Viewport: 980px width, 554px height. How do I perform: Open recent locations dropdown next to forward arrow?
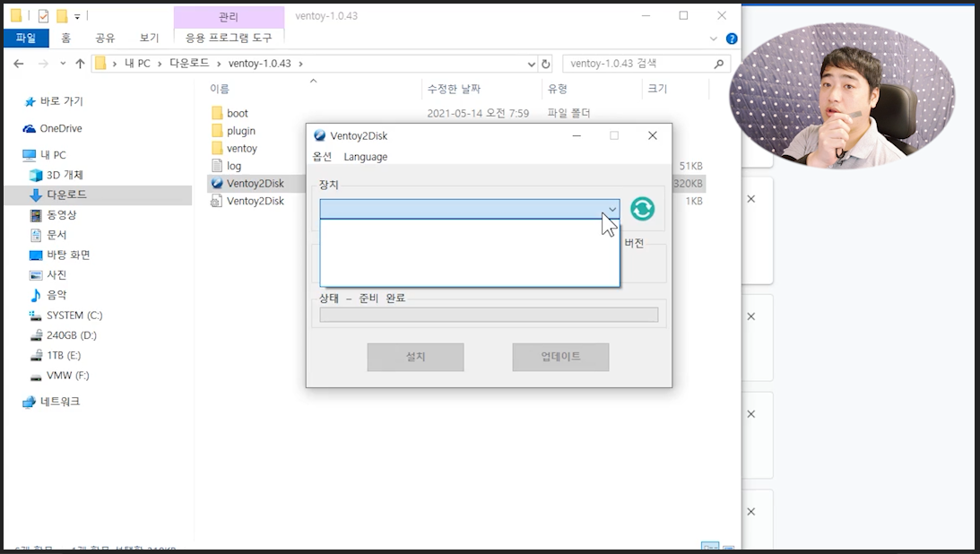point(63,64)
